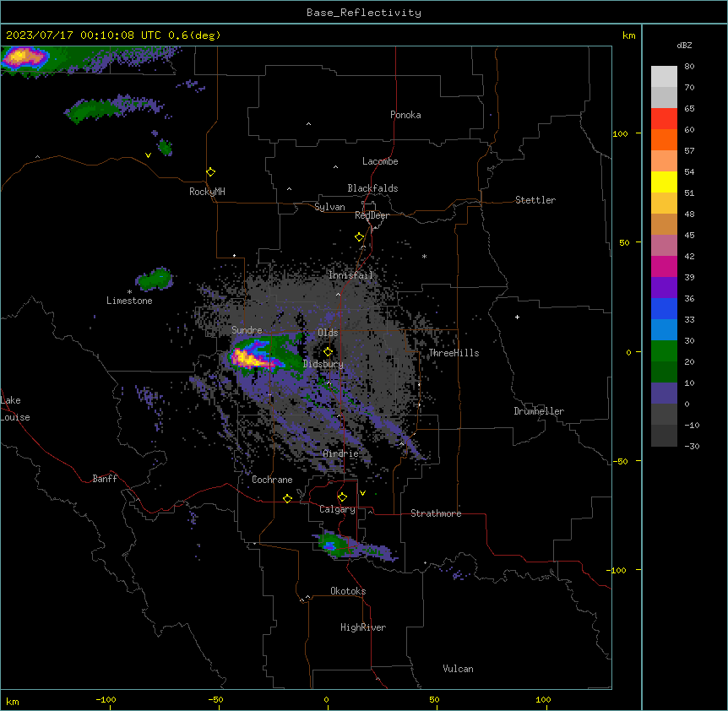This screenshot has width=728, height=711.
Task: Click the red 60 dBZ legend swatch
Action: pos(664,119)
